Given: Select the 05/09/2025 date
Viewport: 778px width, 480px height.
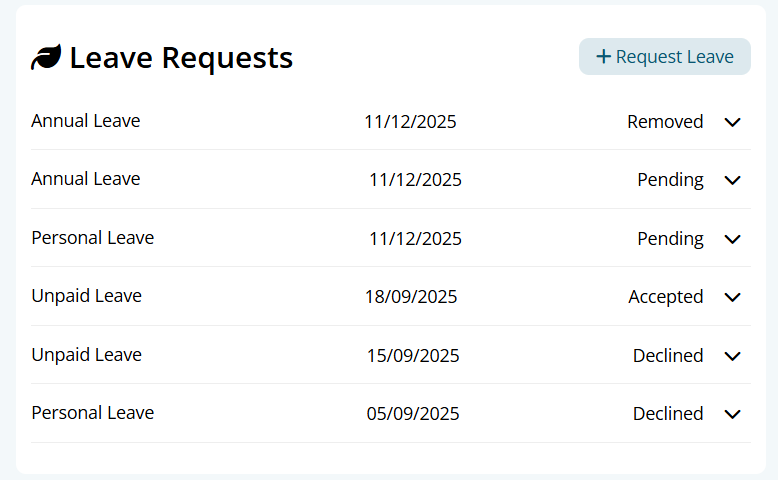Looking at the screenshot, I should [x=413, y=414].
